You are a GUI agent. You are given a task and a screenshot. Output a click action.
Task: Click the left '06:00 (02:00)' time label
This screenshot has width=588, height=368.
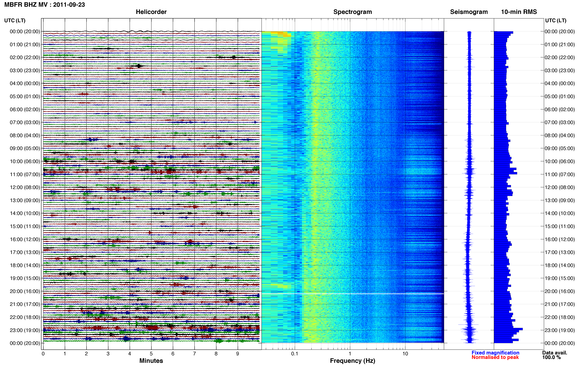click(x=25, y=110)
